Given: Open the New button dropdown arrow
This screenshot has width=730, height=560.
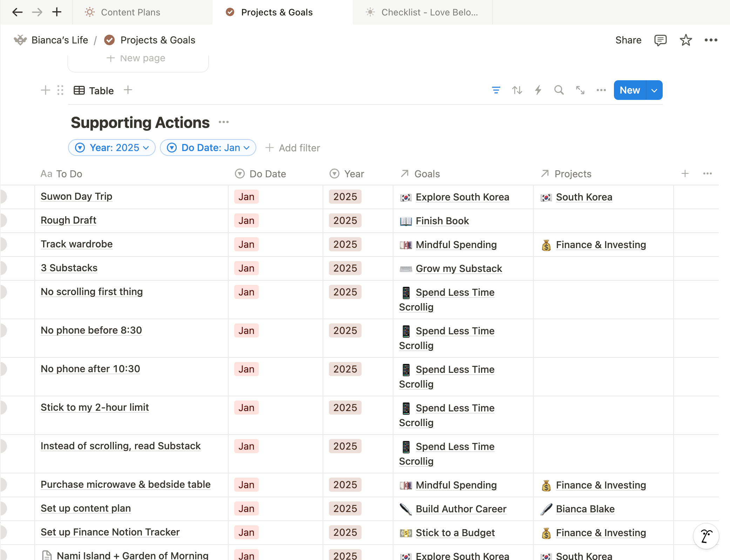Looking at the screenshot, I should tap(654, 90).
